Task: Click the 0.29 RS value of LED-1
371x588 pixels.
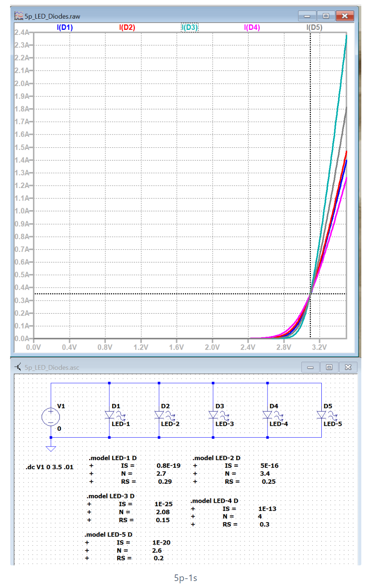Action: click(165, 481)
